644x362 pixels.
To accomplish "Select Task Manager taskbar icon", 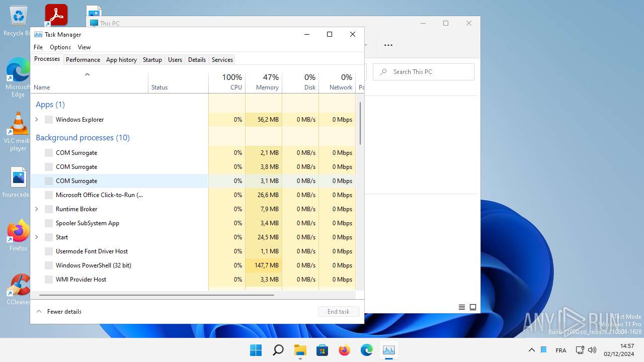I will 389,350.
